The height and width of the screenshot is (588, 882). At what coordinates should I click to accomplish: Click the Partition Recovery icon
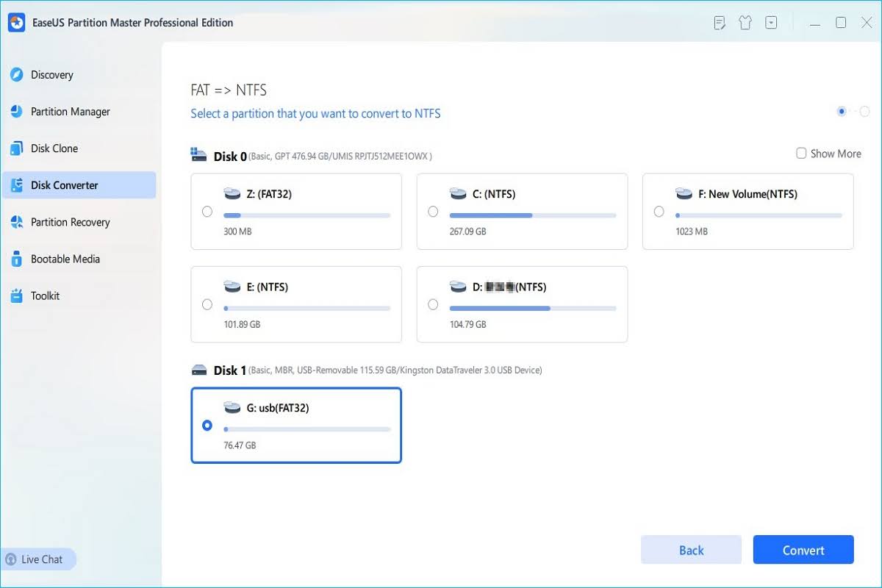tap(17, 222)
